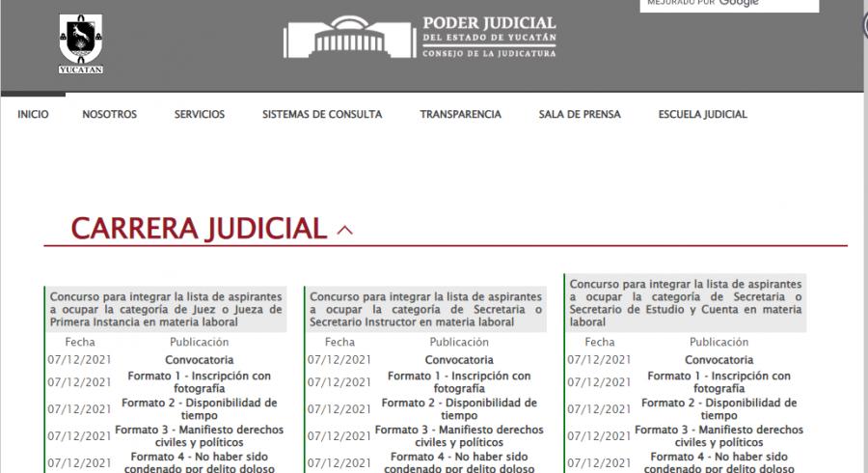Open the Escuela Judicial menu
Screen dimensions: 868x473
[702, 115]
